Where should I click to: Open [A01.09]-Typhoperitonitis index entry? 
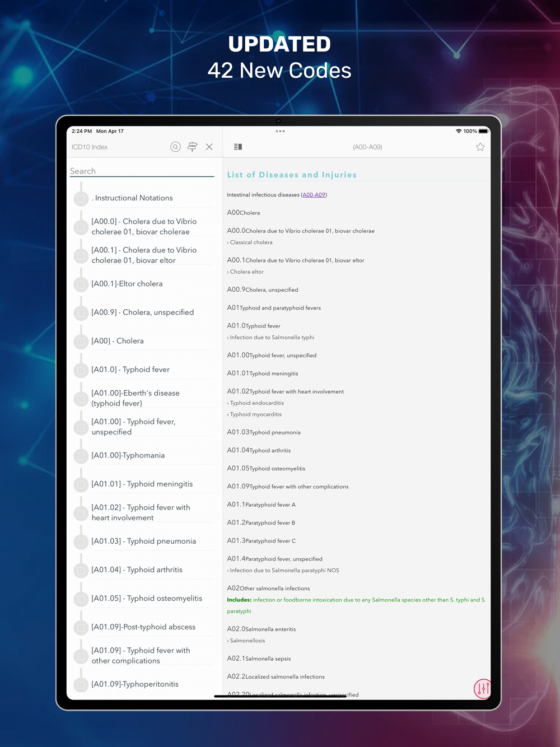[x=135, y=683]
